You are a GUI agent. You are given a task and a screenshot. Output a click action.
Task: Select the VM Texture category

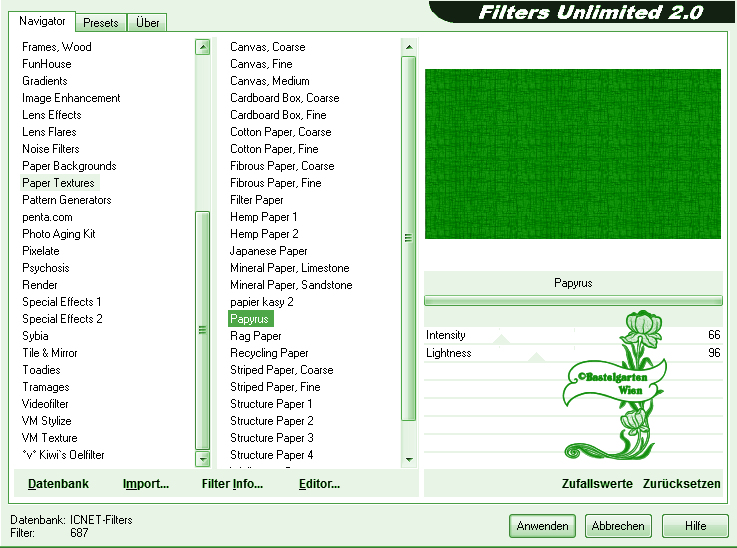[x=49, y=438]
